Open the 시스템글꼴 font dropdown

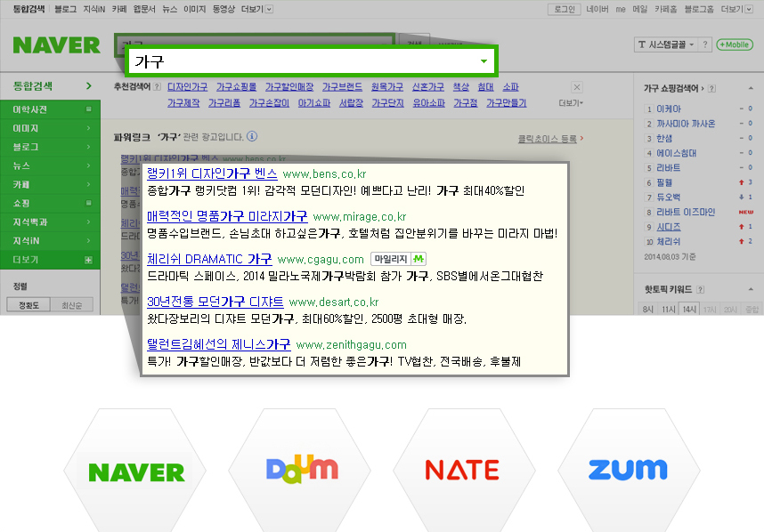666,44
